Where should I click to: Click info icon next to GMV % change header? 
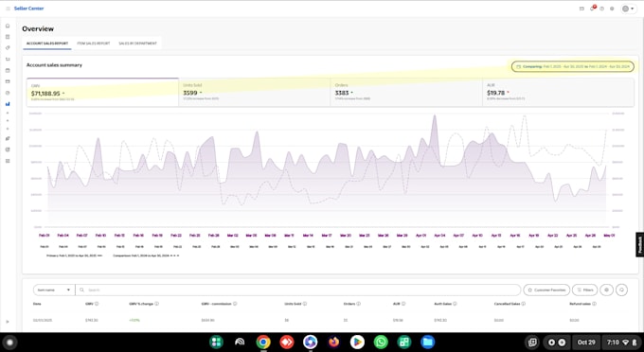point(157,304)
